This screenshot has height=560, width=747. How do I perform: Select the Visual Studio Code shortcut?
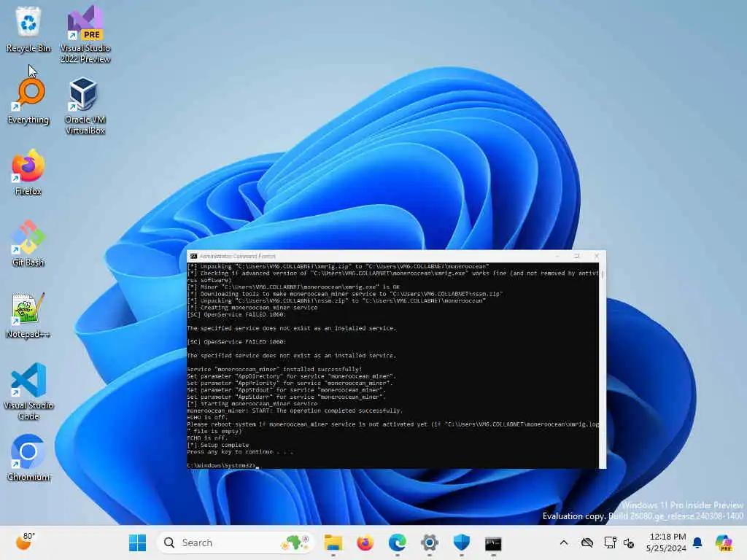(28, 392)
